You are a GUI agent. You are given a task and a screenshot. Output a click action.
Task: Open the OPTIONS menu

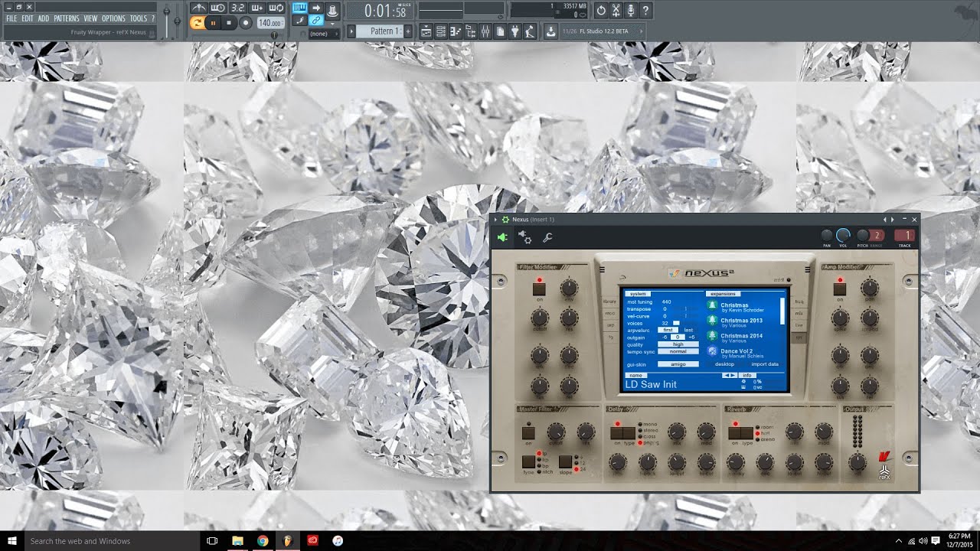tap(113, 18)
